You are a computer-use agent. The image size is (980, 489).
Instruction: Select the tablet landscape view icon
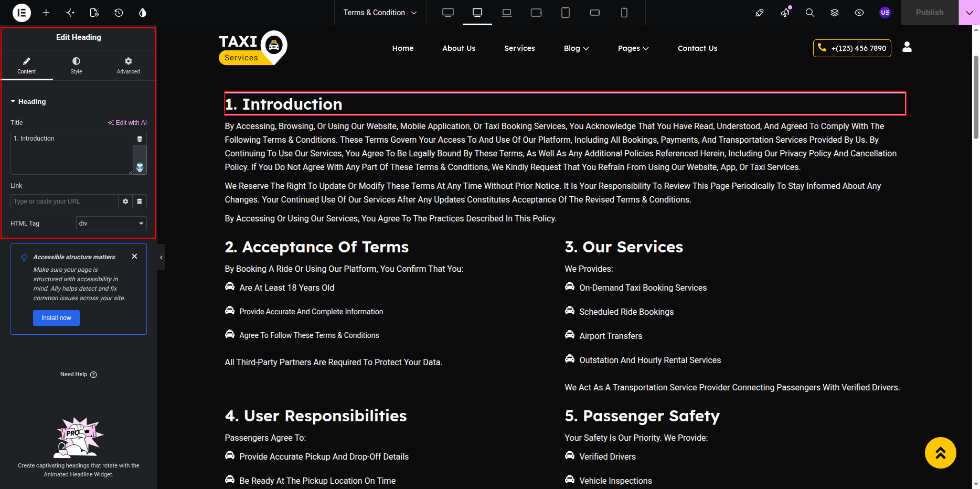(536, 13)
